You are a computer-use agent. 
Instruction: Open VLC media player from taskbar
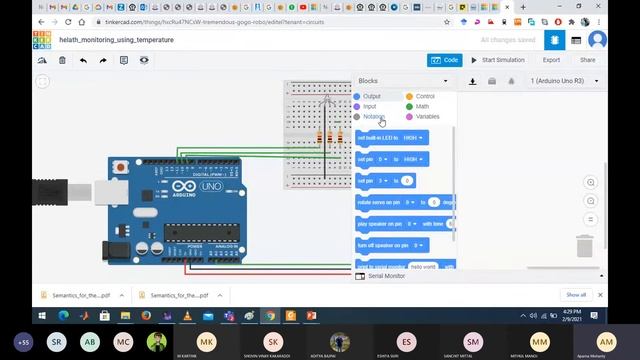pos(187,316)
